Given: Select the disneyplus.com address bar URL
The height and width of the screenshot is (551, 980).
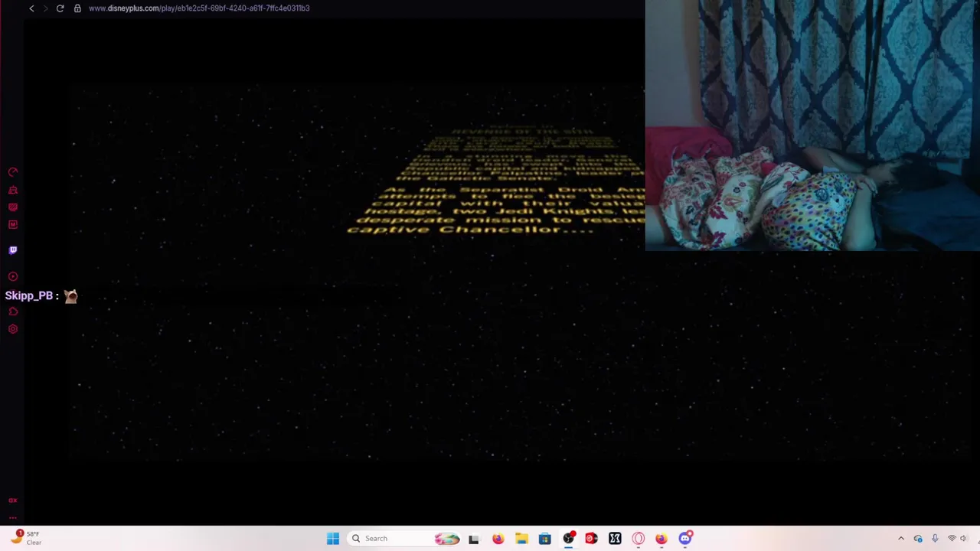Looking at the screenshot, I should [199, 8].
